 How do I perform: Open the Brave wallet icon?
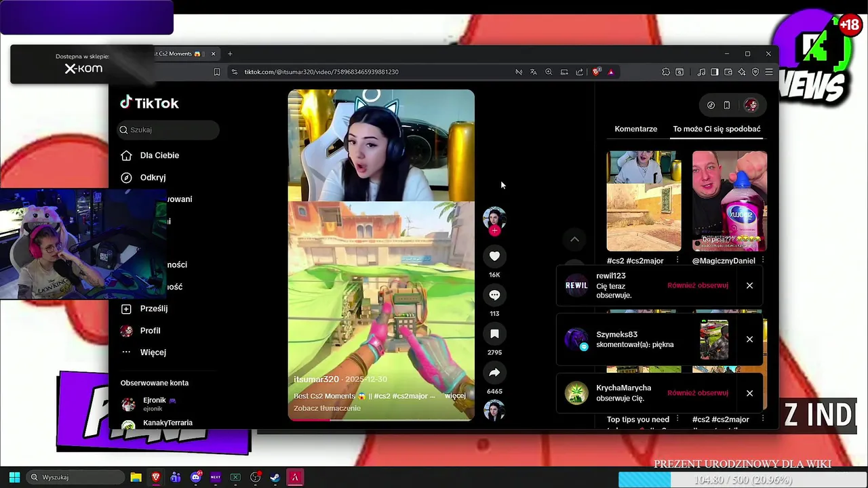728,72
